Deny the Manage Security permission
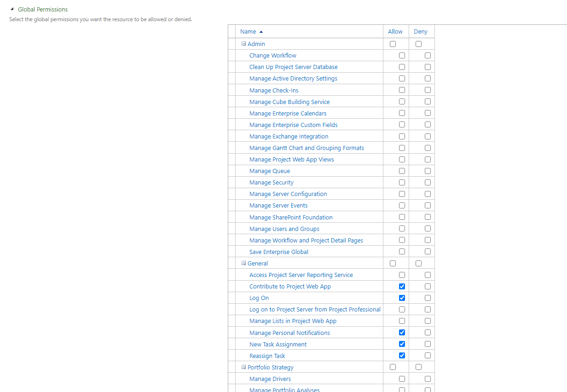Screen dimensions: 567x392 pos(428,182)
